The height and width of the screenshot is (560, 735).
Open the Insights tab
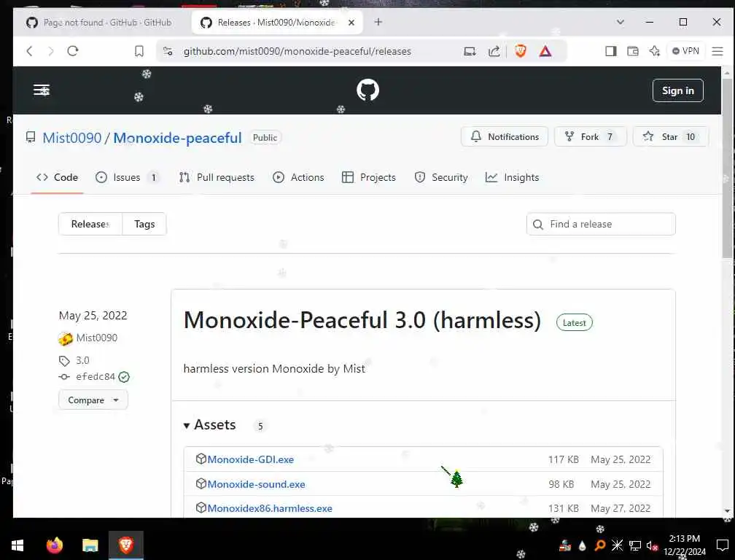coord(512,177)
